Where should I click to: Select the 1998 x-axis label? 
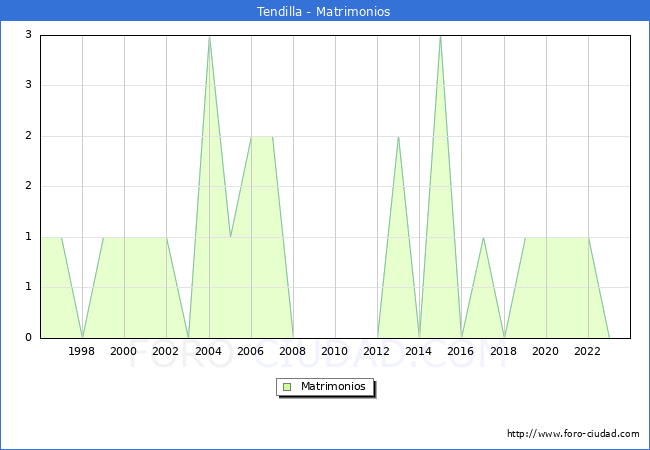click(x=82, y=351)
